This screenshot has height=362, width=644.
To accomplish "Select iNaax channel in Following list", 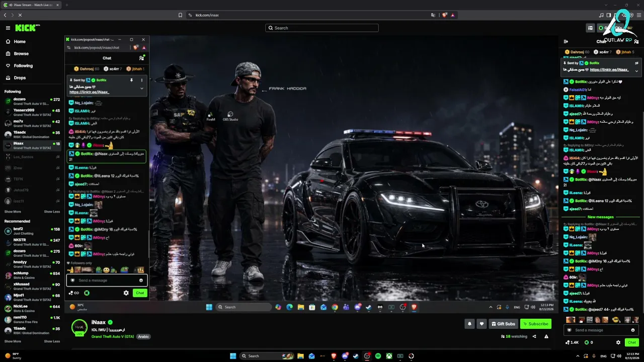I will pyautogui.click(x=32, y=145).
